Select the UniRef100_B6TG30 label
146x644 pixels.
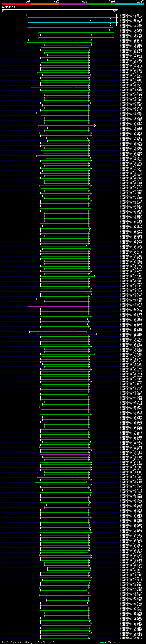tap(131, 32)
